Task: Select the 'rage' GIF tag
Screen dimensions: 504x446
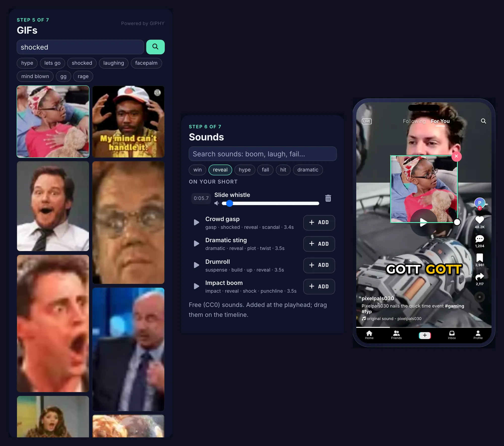Action: click(83, 76)
